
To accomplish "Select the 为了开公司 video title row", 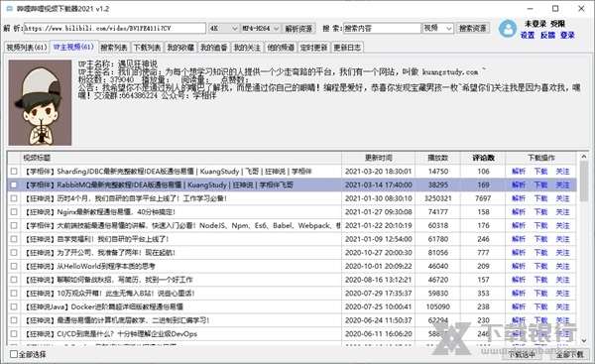I will click(x=100, y=252).
